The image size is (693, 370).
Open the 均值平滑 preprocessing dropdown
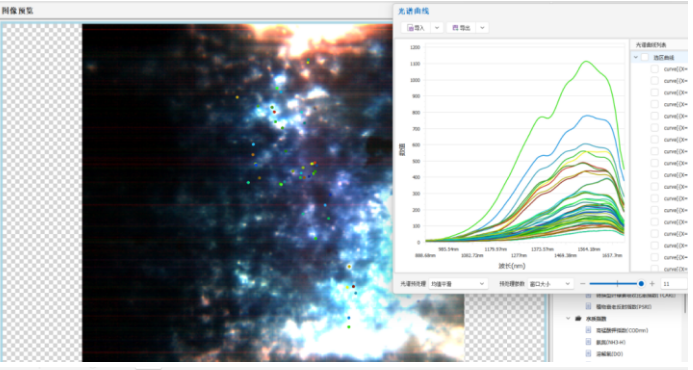[458, 283]
